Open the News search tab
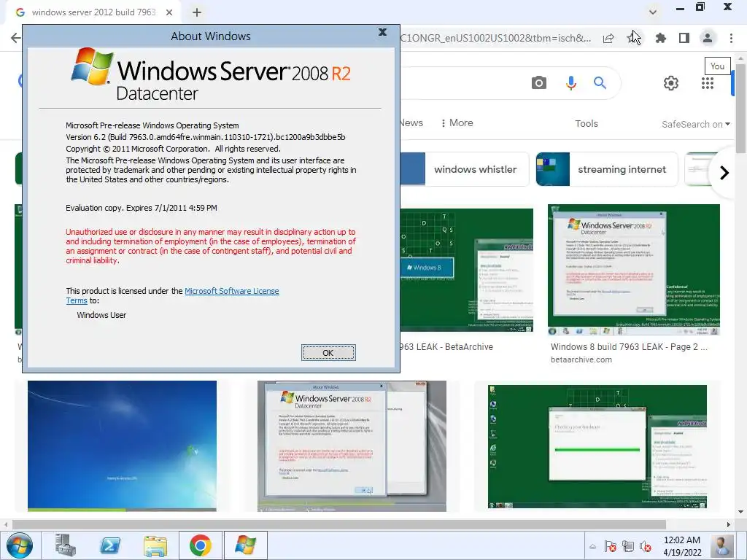Screen dimensions: 747x560 (411, 122)
